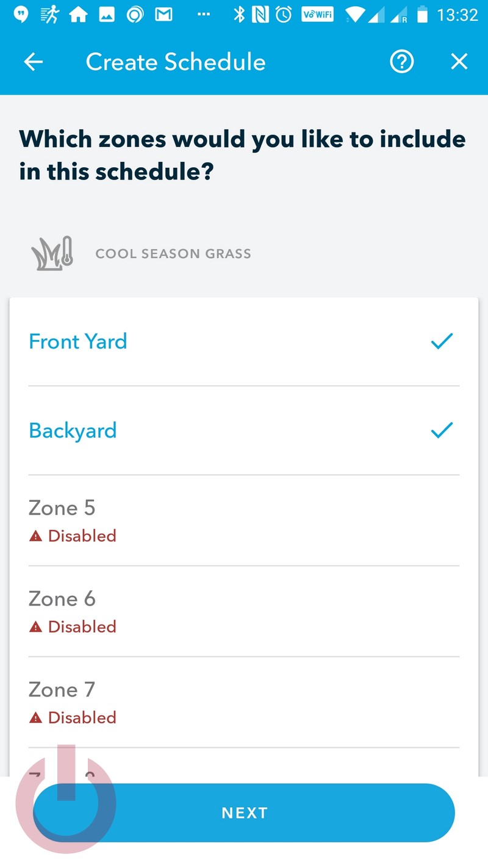Open Gmail notification in status bar

(x=163, y=15)
